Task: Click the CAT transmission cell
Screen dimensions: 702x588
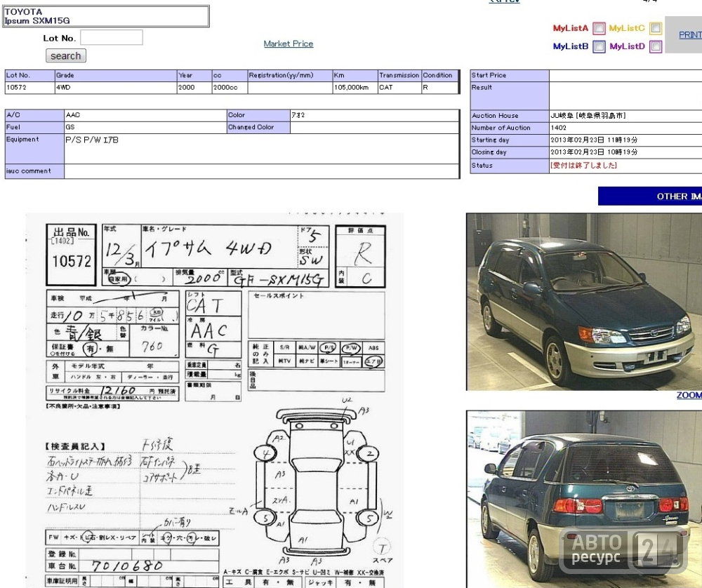Action: 399,88
